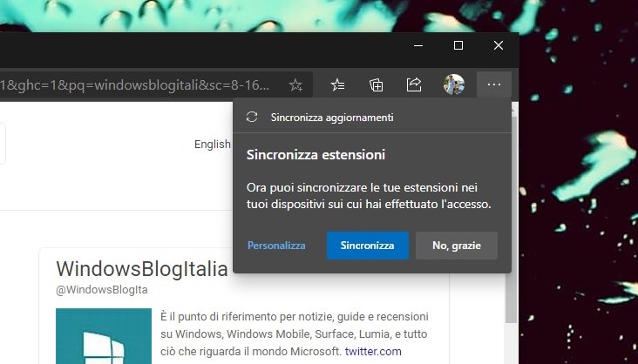This screenshot has height=364, width=638.
Task: Click the WindowsBlogItalia logo thumbnail
Action: [104, 336]
